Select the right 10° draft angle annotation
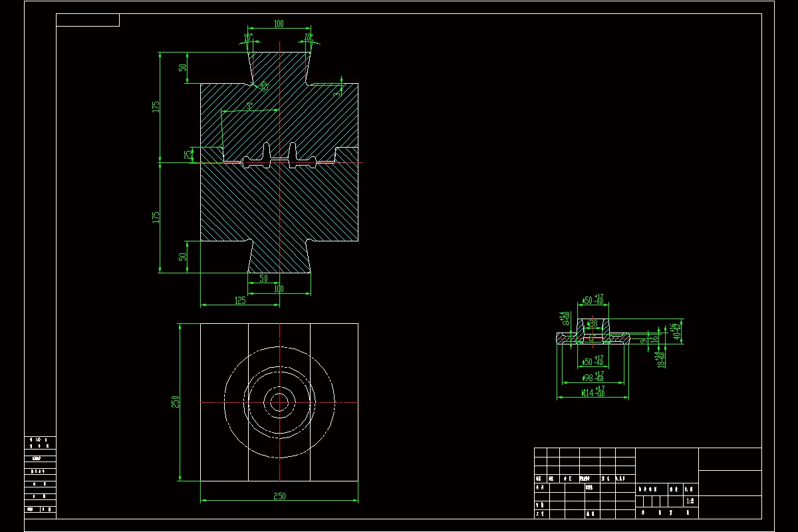Screen dimensions: 798x532 coord(309,37)
